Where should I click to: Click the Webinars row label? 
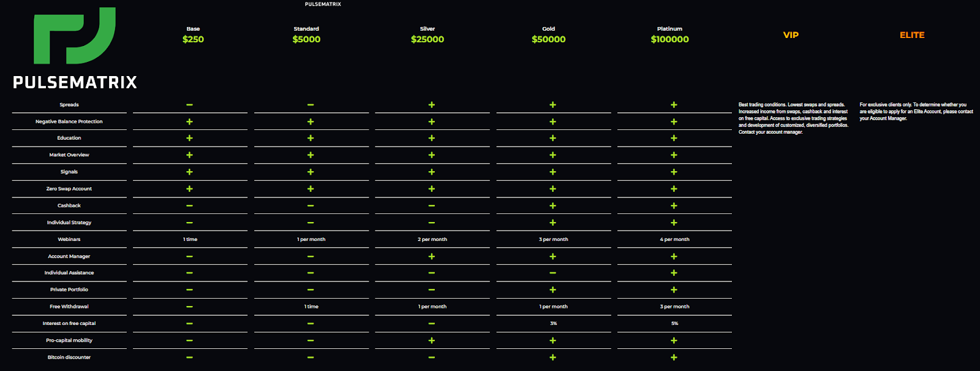click(x=69, y=239)
